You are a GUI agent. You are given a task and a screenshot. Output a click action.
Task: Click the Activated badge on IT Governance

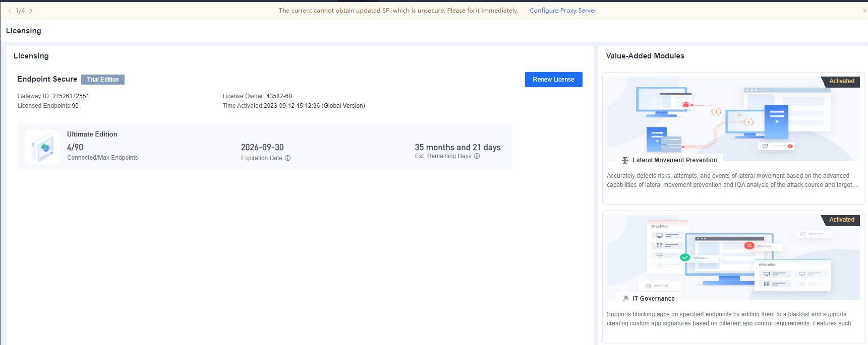841,220
